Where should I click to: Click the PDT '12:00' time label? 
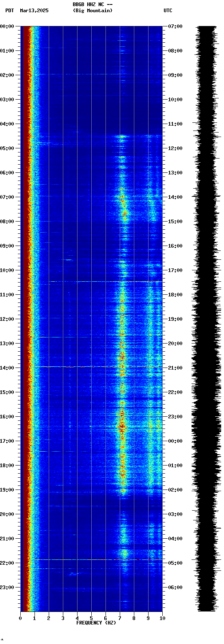click(x=7, y=319)
